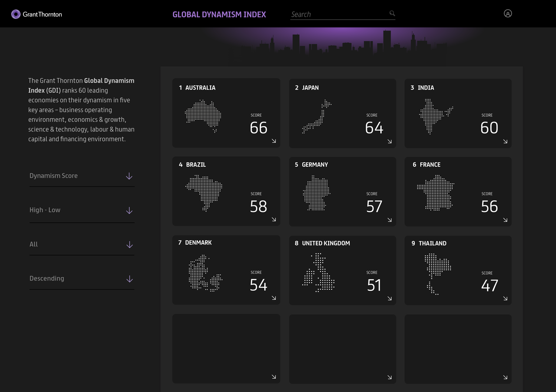Open the Denmark country card
Image resolution: width=556 pixels, height=392 pixels.
(226, 270)
